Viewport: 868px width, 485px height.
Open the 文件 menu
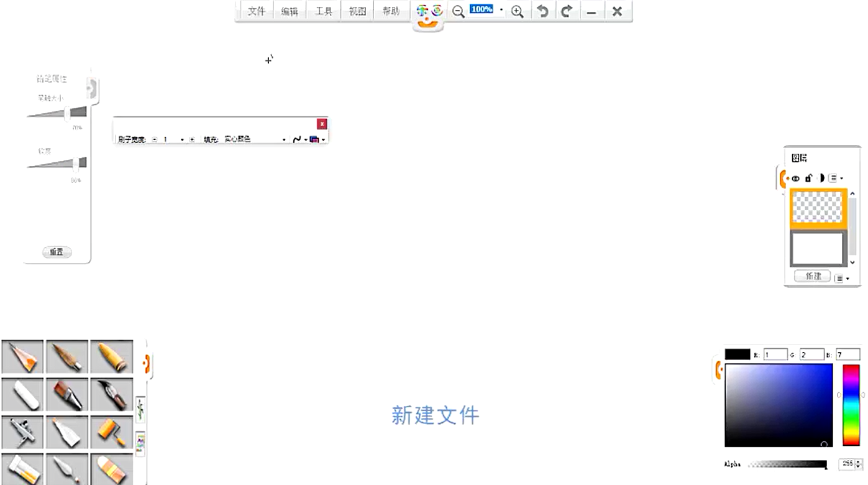257,11
